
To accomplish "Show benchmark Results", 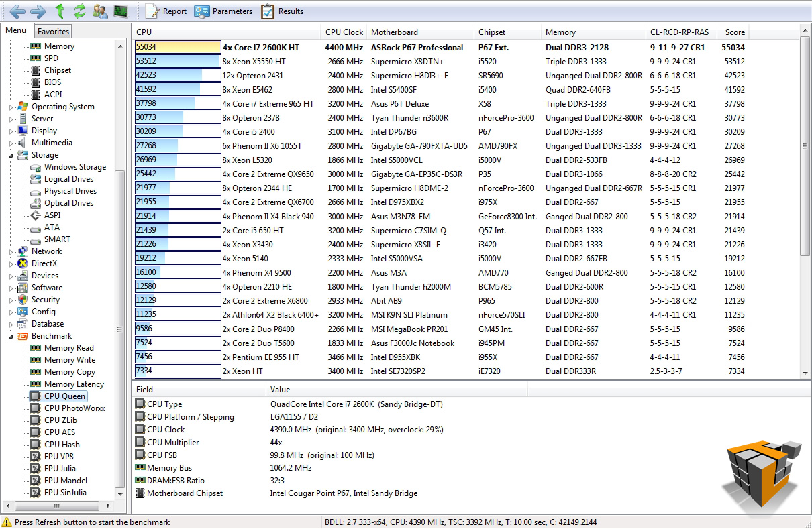I will point(283,11).
